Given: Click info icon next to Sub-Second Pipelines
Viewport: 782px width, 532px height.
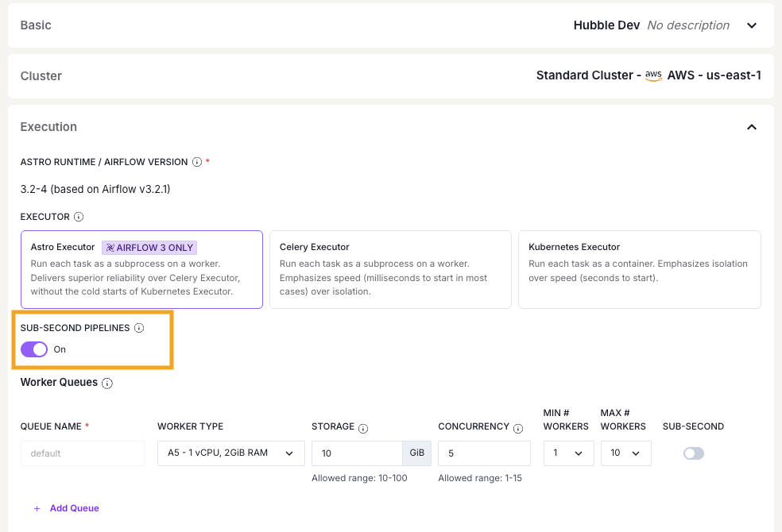Looking at the screenshot, I should click(139, 328).
